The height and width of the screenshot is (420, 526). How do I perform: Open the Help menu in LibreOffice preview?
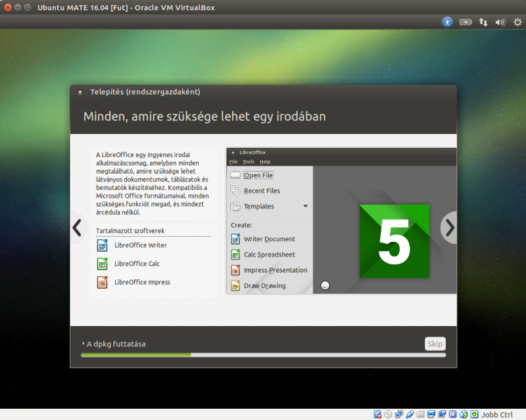tap(265, 162)
